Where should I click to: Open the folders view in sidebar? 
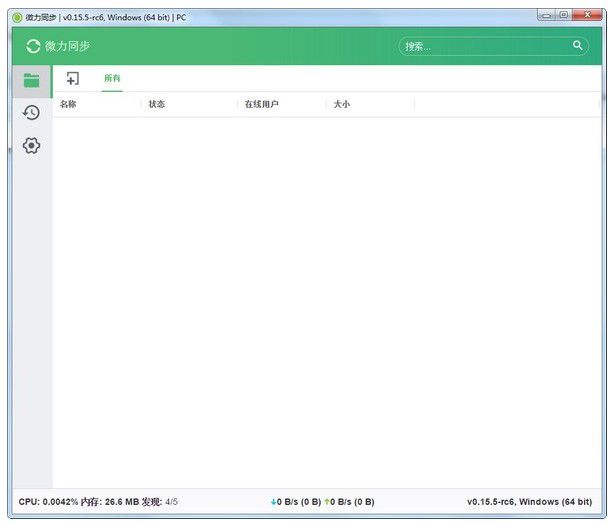(31, 81)
